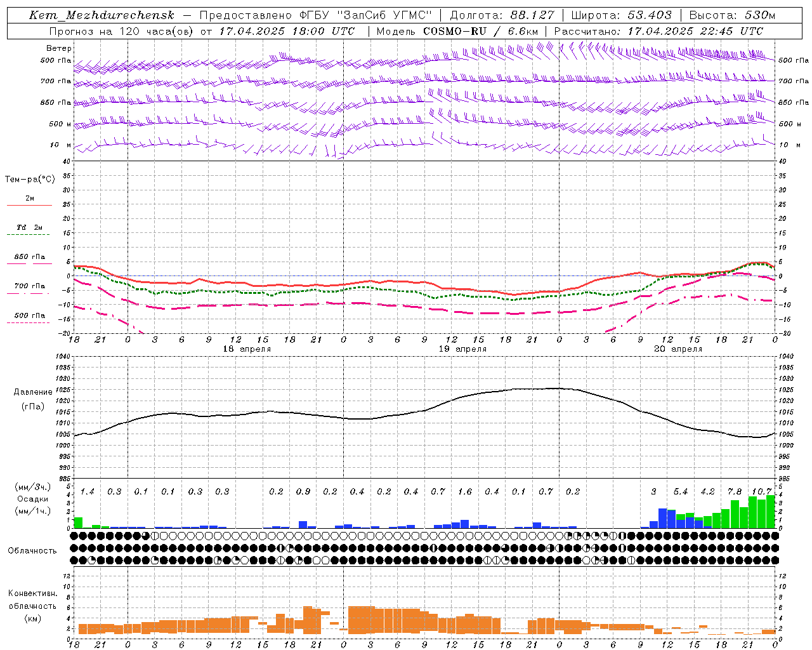This screenshot has height=650, width=812.
Task: Click the 10.7 precipitation total value
Action: [761, 491]
